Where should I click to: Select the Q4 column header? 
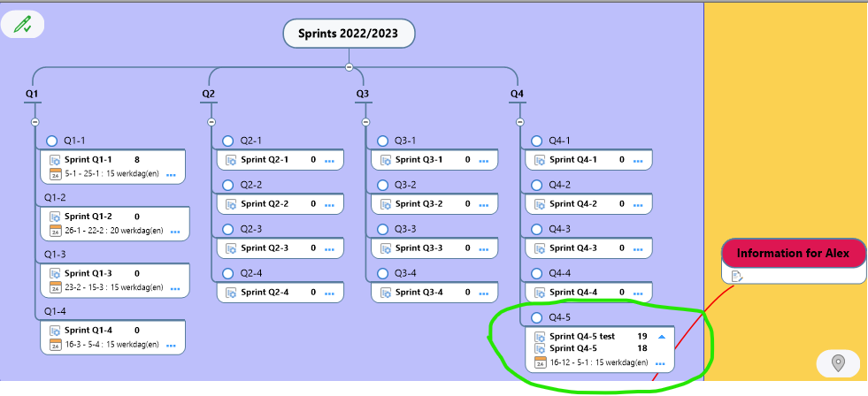coord(517,94)
